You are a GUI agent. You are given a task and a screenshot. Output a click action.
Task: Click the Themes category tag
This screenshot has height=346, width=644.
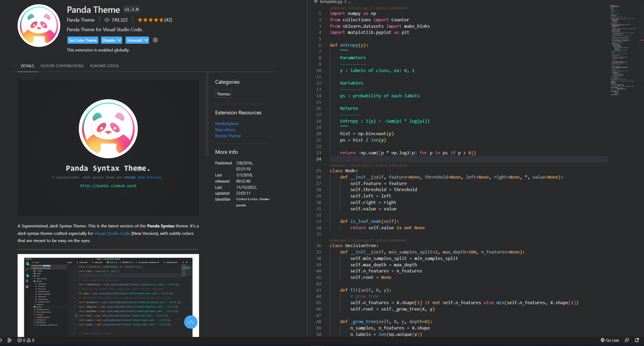coord(223,94)
